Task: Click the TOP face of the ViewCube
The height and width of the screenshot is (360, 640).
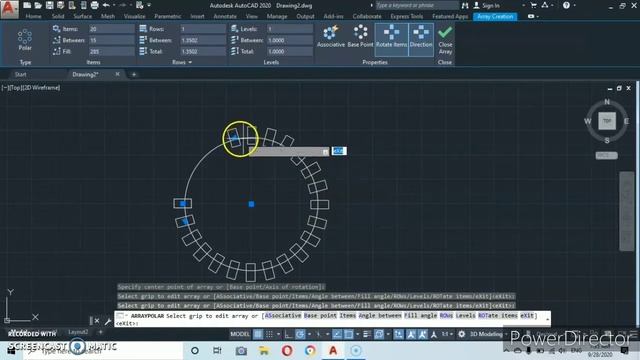Action: click(607, 121)
